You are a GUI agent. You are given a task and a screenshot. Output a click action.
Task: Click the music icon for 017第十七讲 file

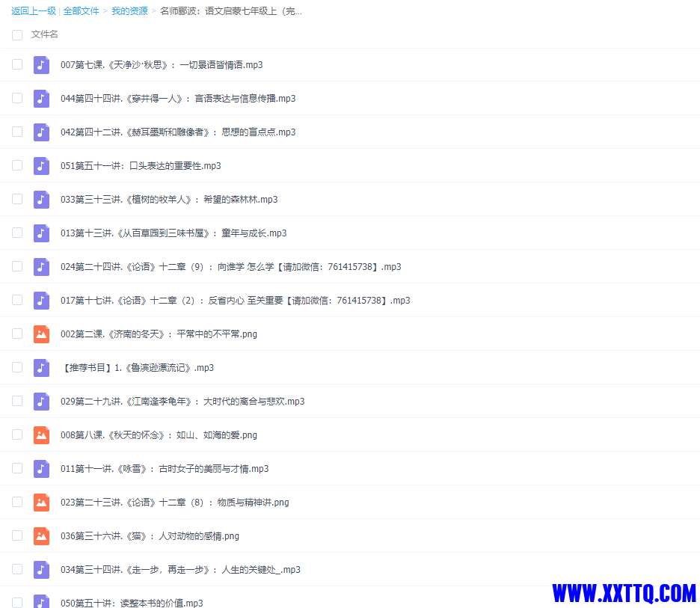pyautogui.click(x=42, y=301)
